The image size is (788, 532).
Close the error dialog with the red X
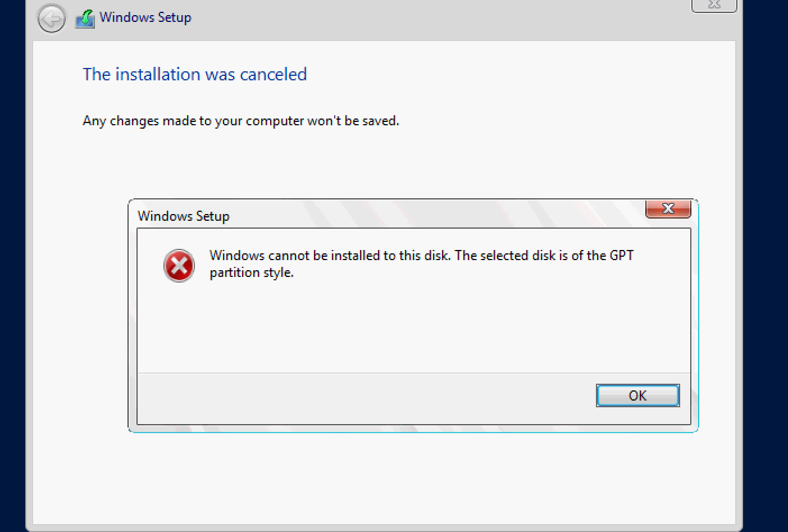pos(668,208)
